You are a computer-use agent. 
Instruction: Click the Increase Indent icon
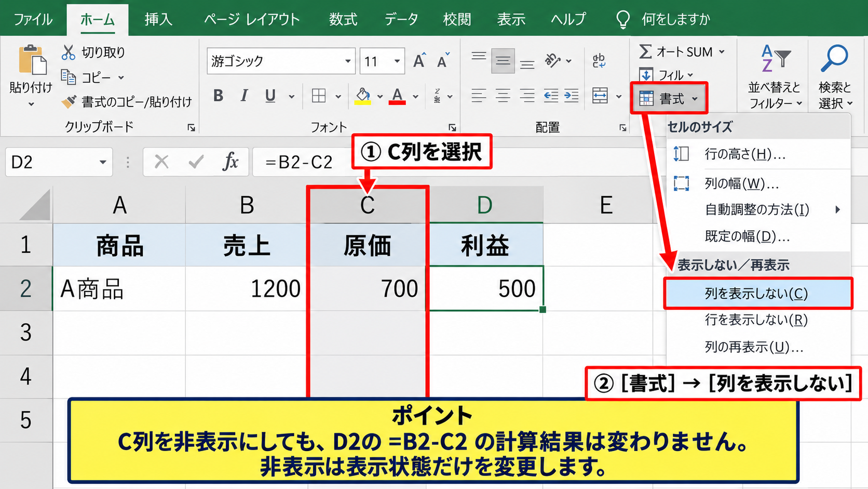coord(572,96)
